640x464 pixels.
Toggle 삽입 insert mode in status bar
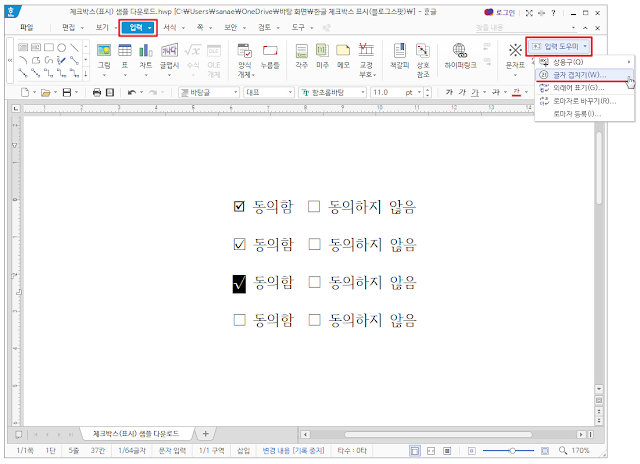(243, 451)
